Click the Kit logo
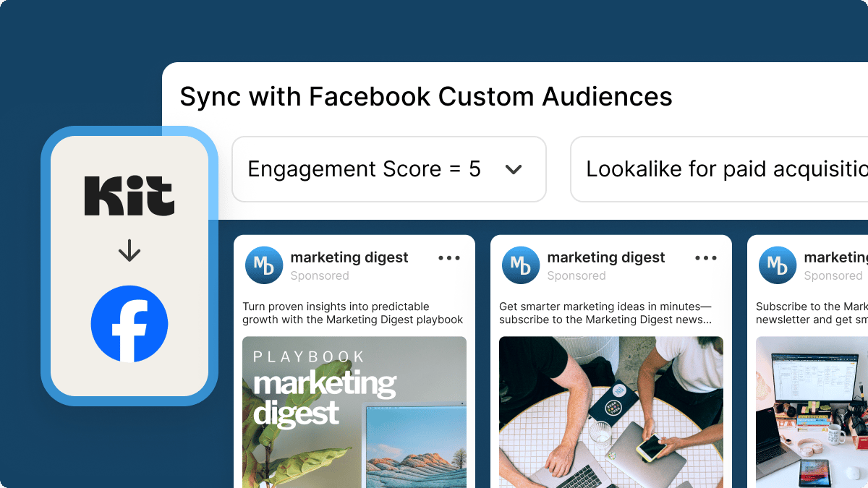Image resolution: width=868 pixels, height=488 pixels. [129, 195]
